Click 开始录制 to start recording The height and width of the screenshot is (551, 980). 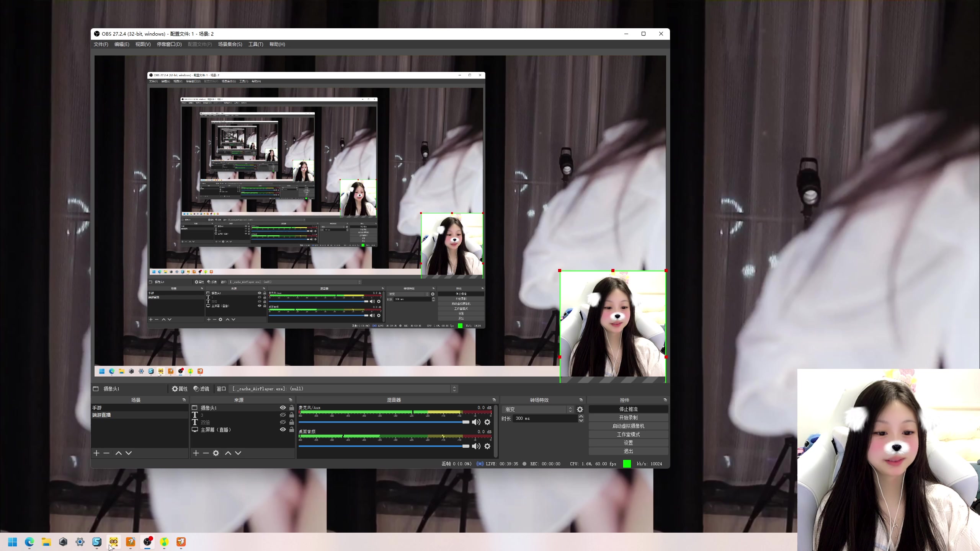pyautogui.click(x=629, y=417)
